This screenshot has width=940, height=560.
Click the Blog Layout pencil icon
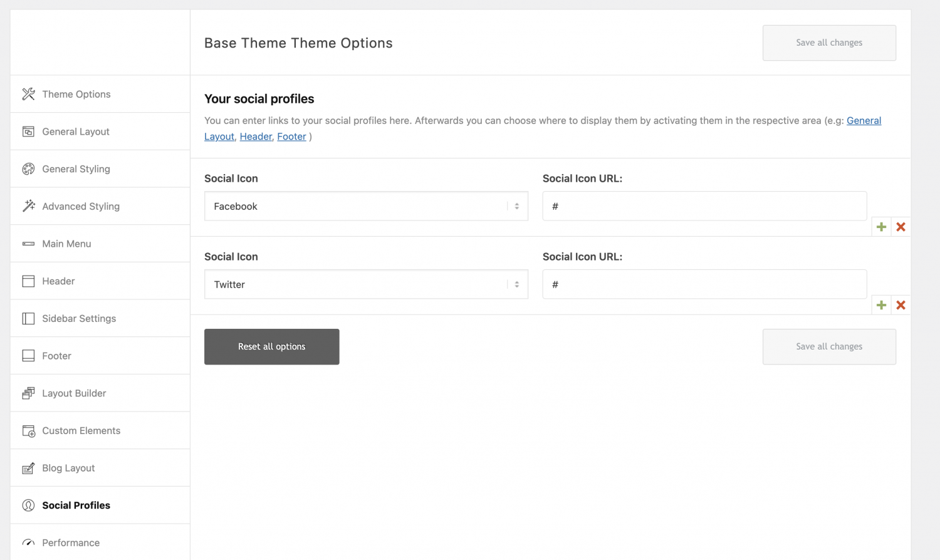pos(28,467)
